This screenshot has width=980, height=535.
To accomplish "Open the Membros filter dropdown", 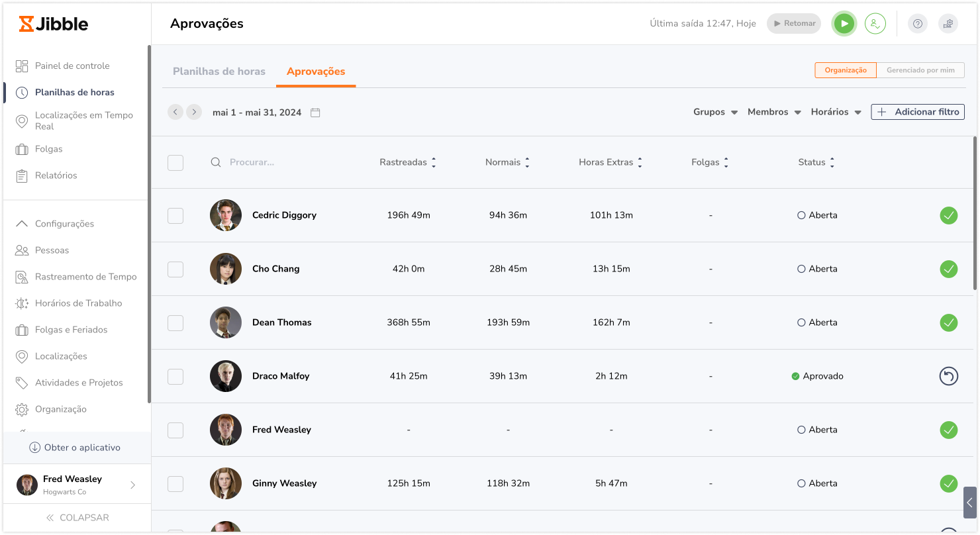I will (x=774, y=112).
